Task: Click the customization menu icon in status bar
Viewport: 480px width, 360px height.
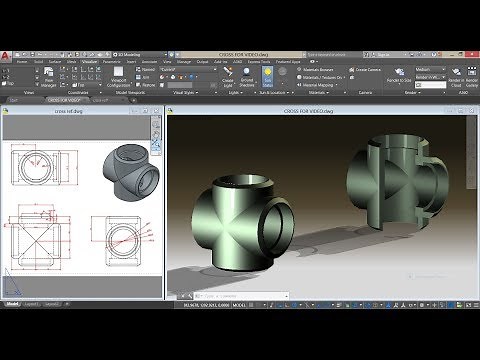Action: point(476,305)
